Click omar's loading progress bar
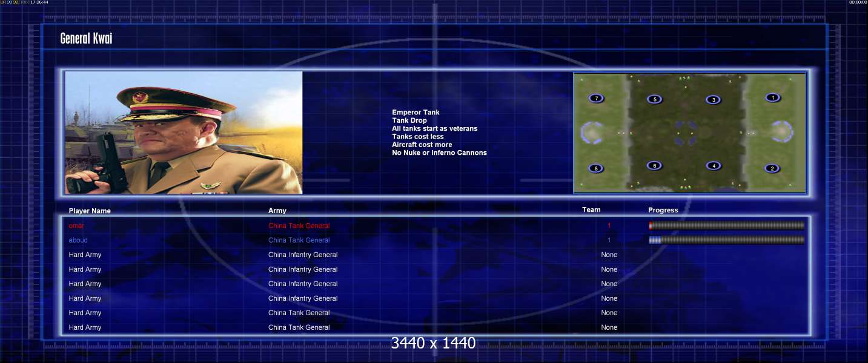The height and width of the screenshot is (363, 868). click(727, 226)
